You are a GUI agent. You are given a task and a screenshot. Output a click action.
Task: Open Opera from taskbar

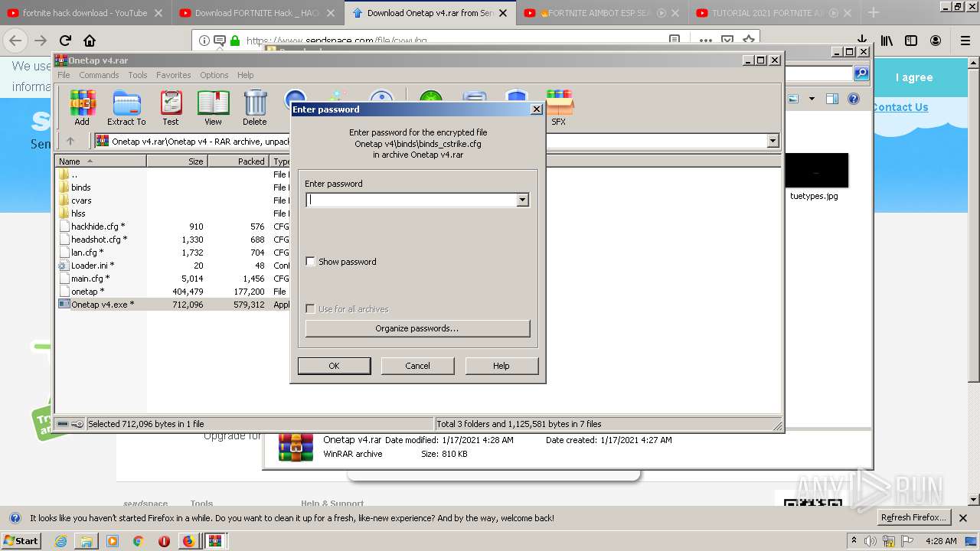pyautogui.click(x=164, y=541)
